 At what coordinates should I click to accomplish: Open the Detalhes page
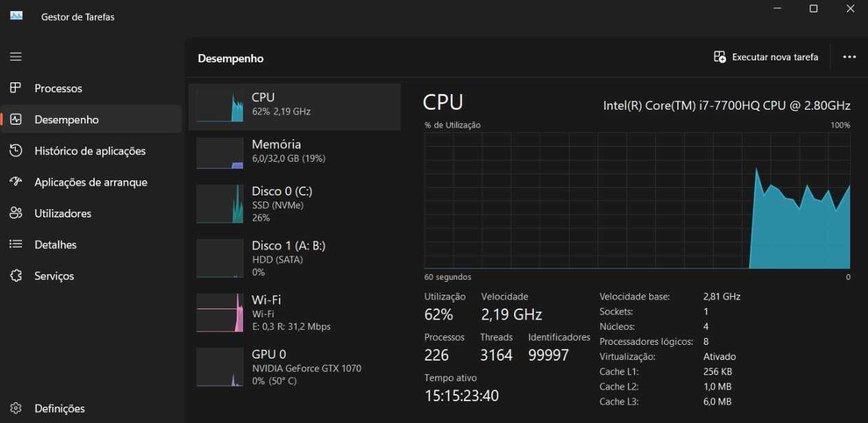click(92, 245)
